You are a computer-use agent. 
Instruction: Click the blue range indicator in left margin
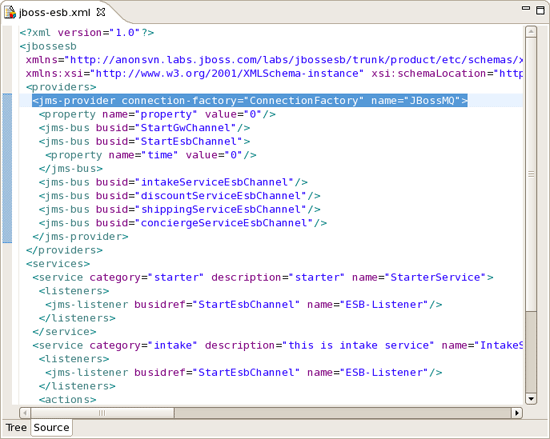tap(7, 168)
